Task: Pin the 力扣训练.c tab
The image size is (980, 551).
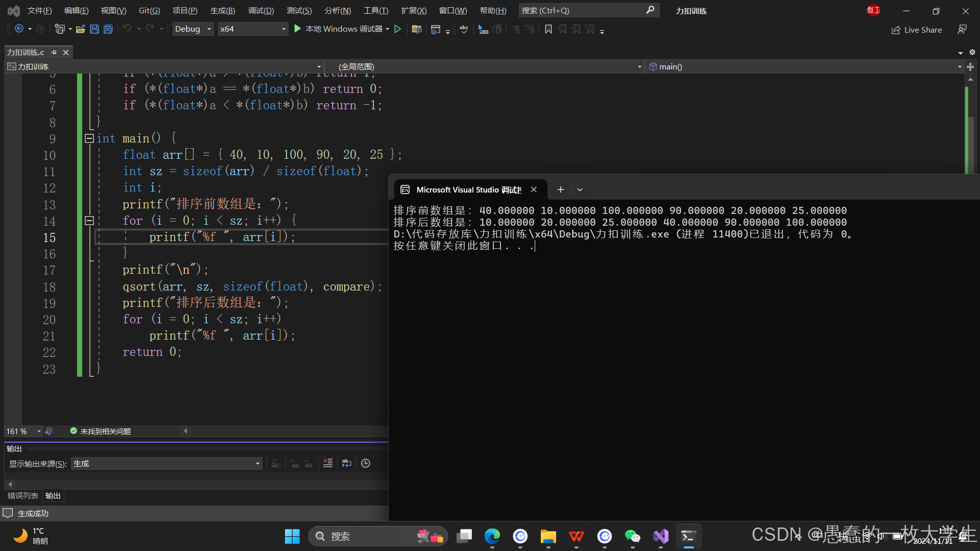Action: [x=54, y=52]
